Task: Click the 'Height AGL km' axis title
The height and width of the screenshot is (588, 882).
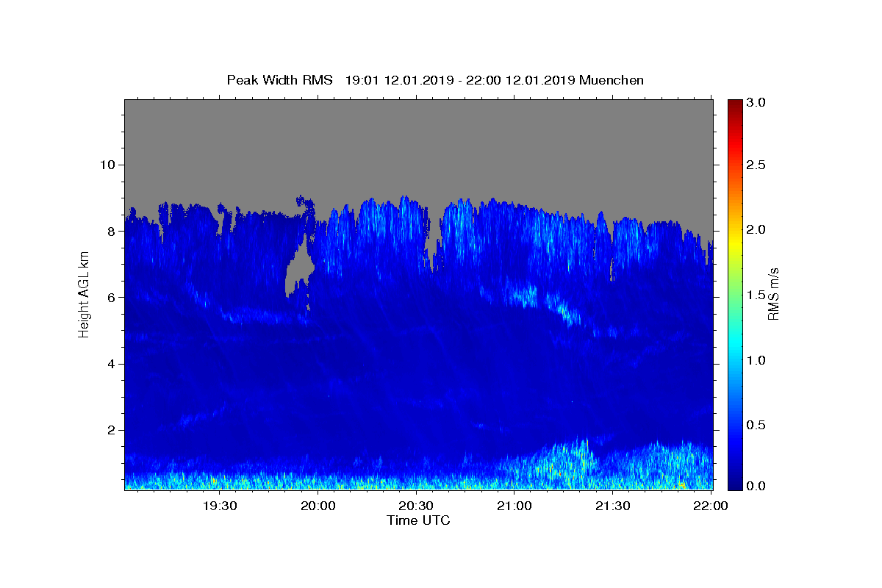Action: pos(85,294)
